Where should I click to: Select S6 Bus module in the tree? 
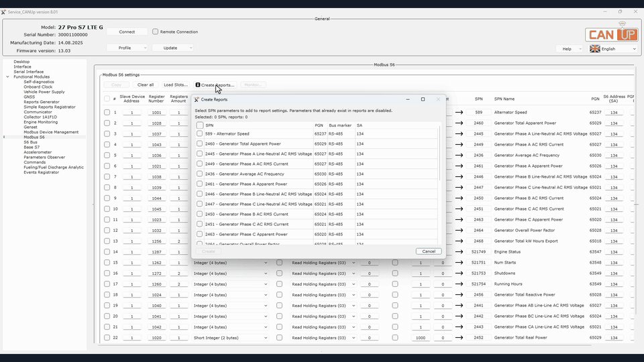pos(30,142)
